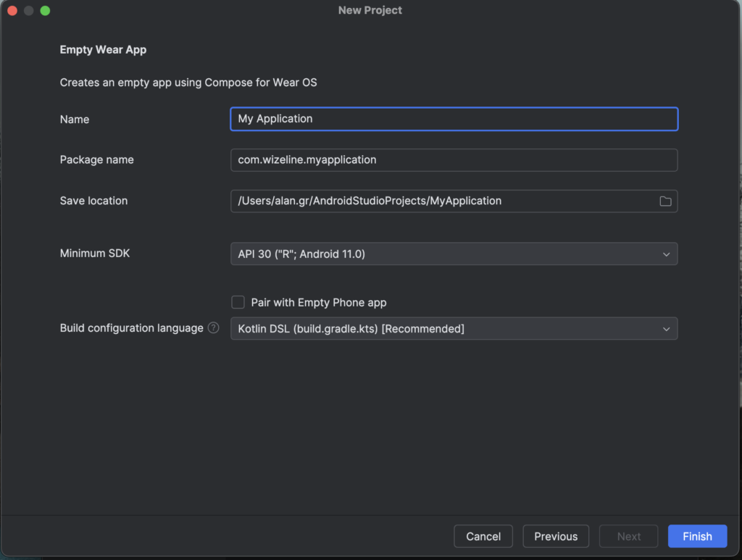Go back with the Previous button
This screenshot has height=560, width=742.
pos(556,537)
